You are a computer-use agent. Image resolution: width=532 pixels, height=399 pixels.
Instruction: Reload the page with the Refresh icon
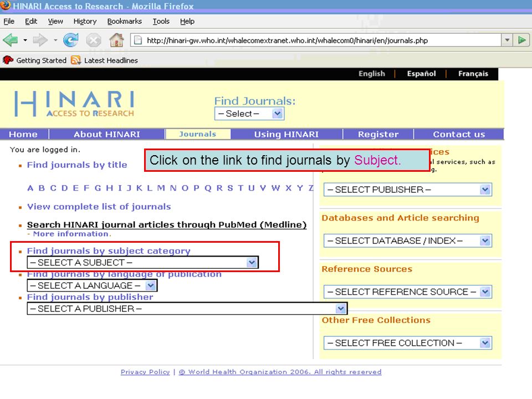point(70,40)
